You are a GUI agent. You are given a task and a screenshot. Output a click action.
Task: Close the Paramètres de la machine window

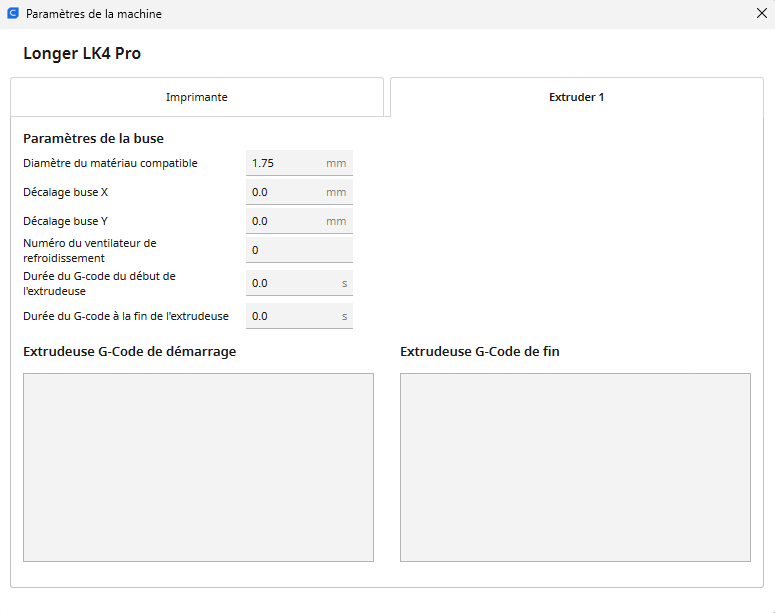[762, 13]
